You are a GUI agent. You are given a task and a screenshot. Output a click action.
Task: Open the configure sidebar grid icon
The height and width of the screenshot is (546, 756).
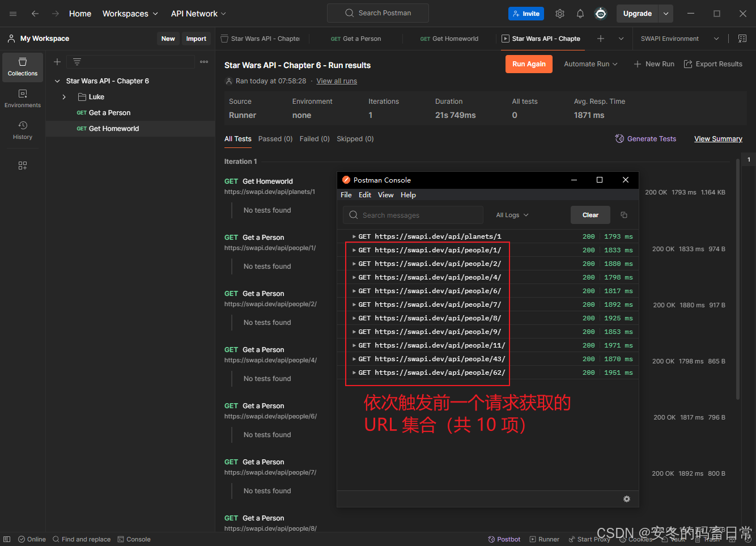point(23,166)
